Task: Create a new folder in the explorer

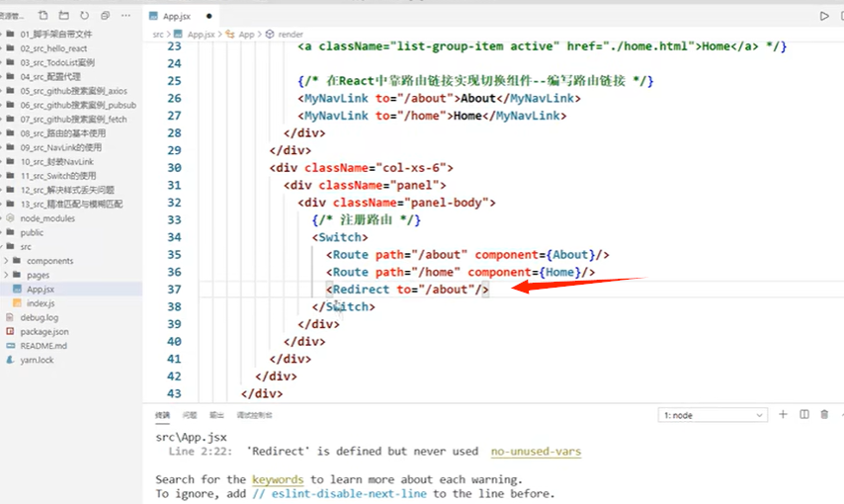Action: (x=63, y=16)
